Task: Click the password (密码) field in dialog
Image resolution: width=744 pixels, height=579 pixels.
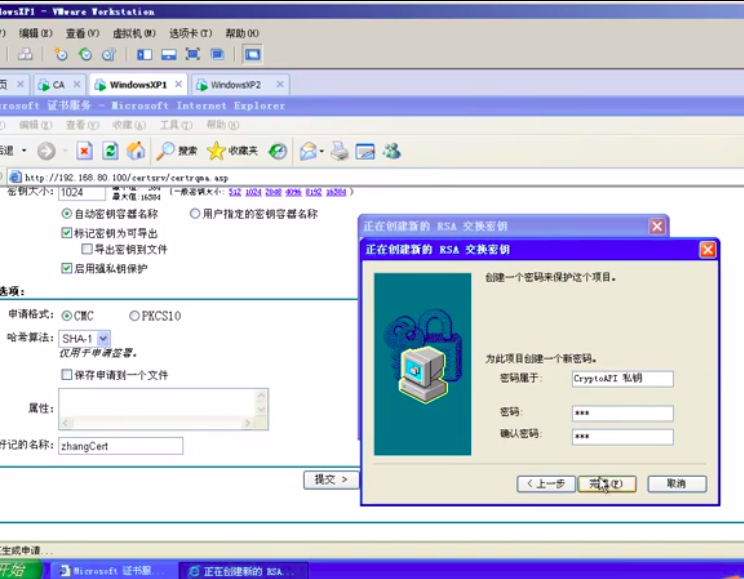Action: click(623, 413)
